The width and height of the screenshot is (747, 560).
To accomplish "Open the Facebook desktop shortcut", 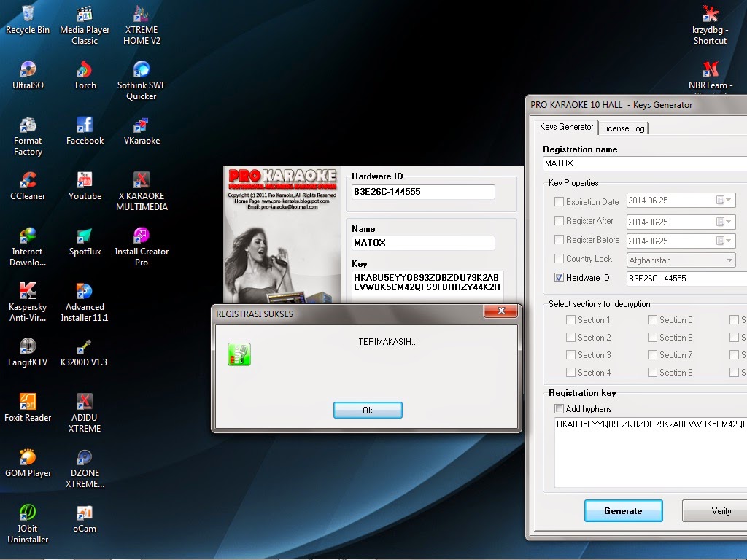I will (85, 131).
